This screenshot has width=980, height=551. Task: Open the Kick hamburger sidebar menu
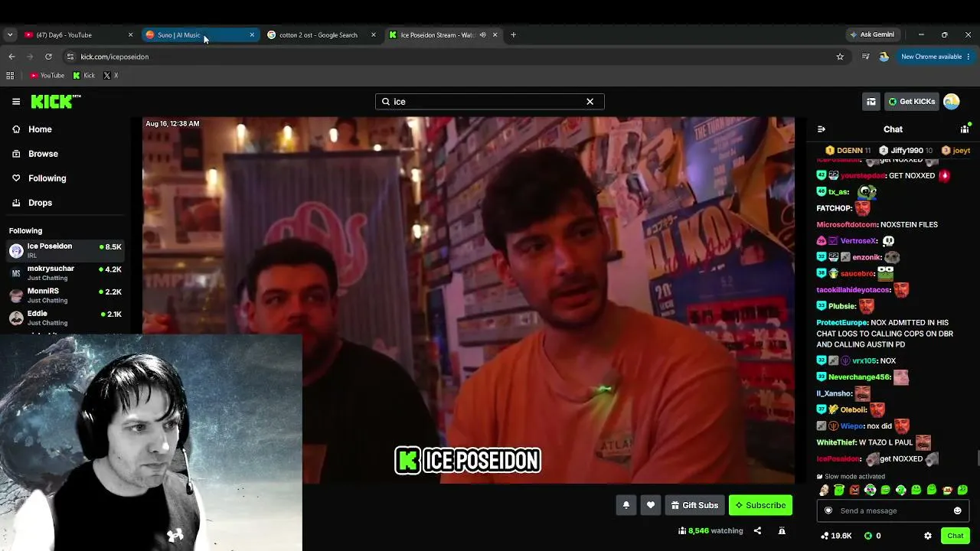[x=15, y=101]
